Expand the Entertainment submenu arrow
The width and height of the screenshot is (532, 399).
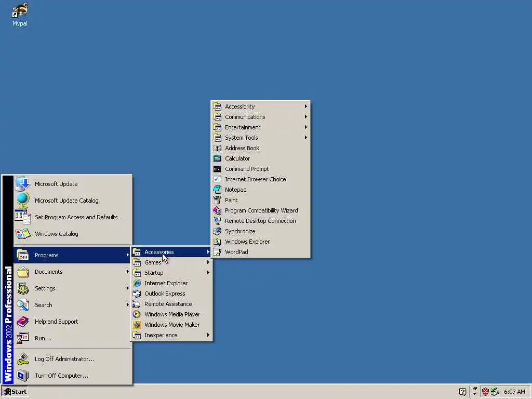(x=305, y=127)
